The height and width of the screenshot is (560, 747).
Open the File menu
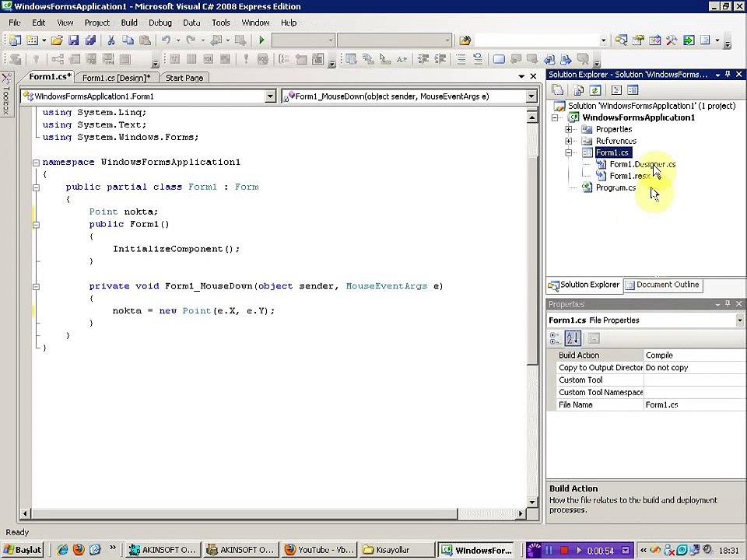15,23
